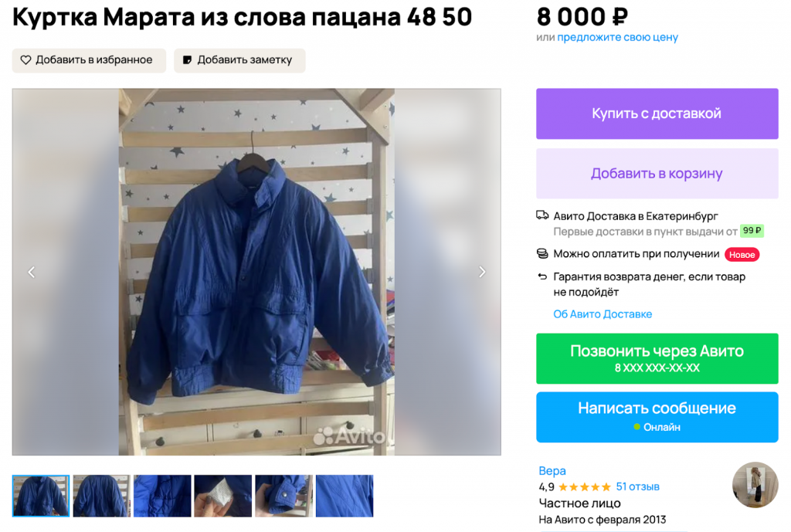Click the heart icon to add favorite

(25, 60)
